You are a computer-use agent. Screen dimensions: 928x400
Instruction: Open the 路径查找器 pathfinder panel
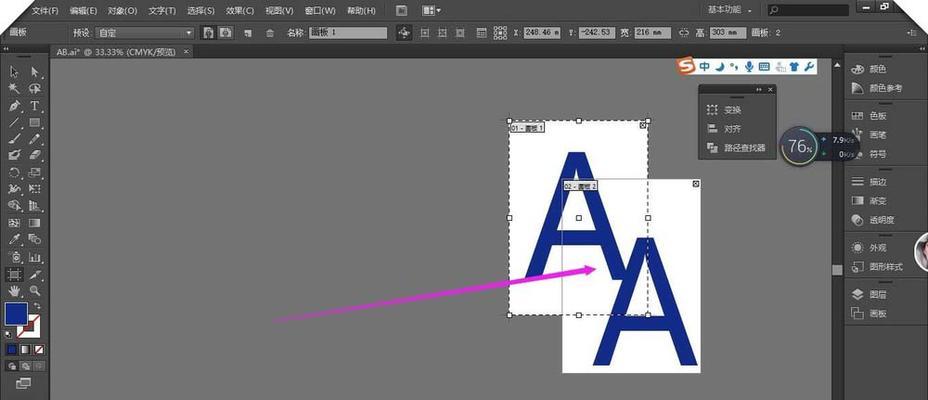pyautogui.click(x=737, y=148)
